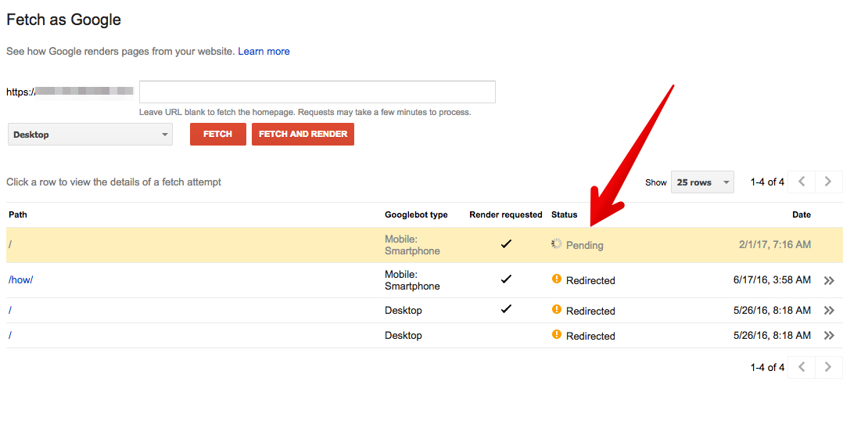This screenshot has width=868, height=425.
Task: Open the /how/ path link
Action: [x=20, y=280]
